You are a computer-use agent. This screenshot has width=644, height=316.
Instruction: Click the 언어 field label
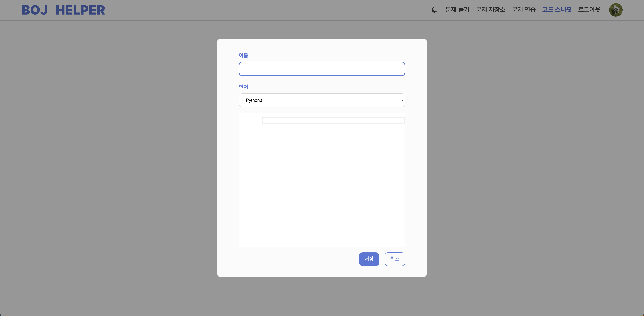click(x=243, y=87)
